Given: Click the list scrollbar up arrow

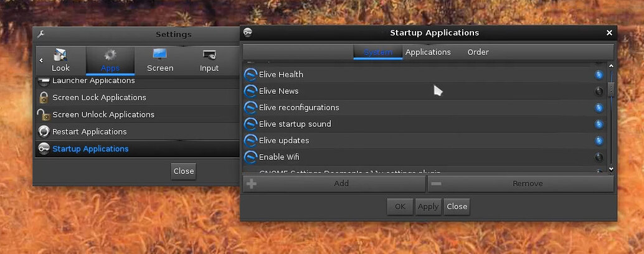Looking at the screenshot, I should [611, 65].
